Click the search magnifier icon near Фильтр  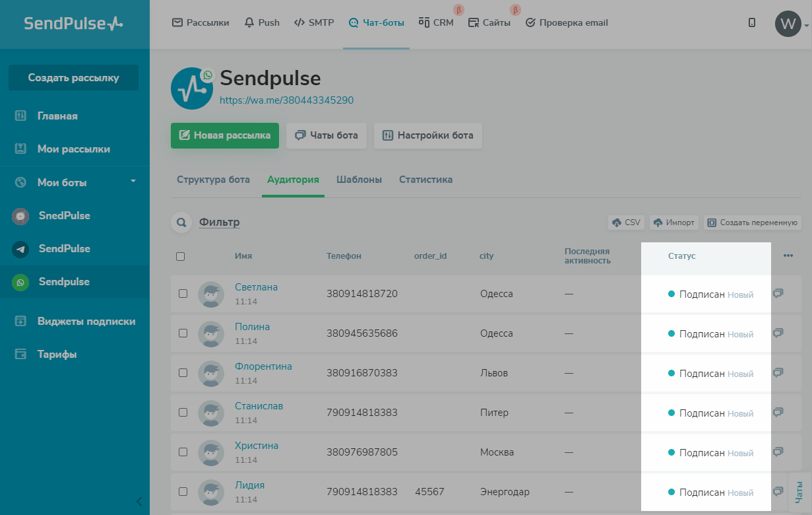click(x=182, y=223)
